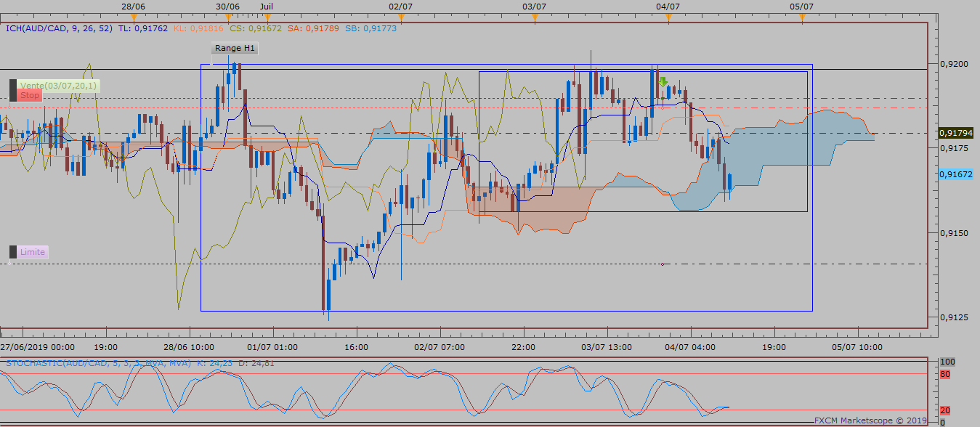Click the orange date marker under 05/07
This screenshot has width=980, height=427.
pos(802,17)
